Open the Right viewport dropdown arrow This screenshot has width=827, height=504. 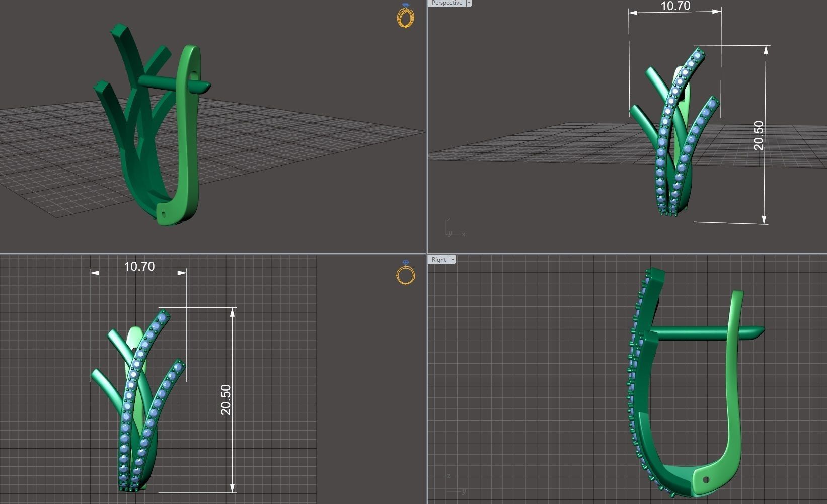[x=453, y=260]
